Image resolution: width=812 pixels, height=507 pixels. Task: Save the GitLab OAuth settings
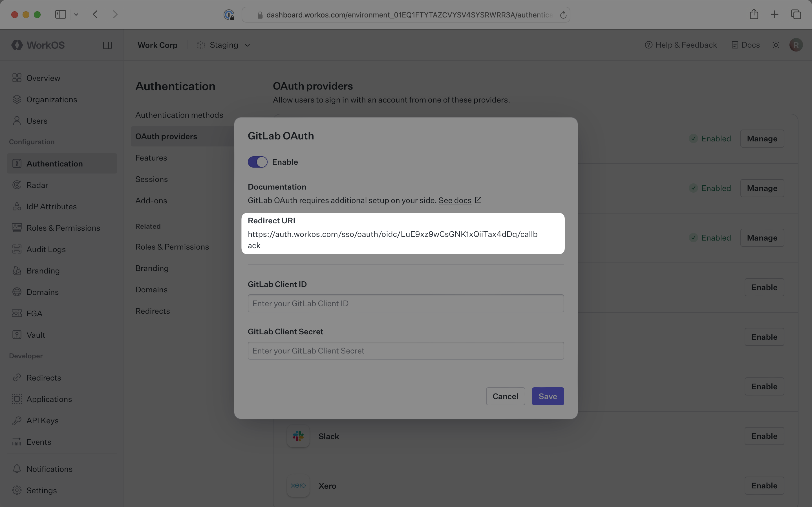click(547, 396)
